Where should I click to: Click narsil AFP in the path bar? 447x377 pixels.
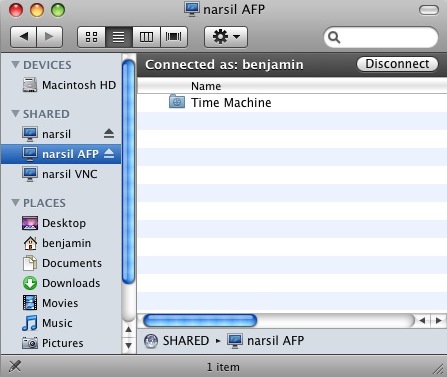tap(275, 341)
